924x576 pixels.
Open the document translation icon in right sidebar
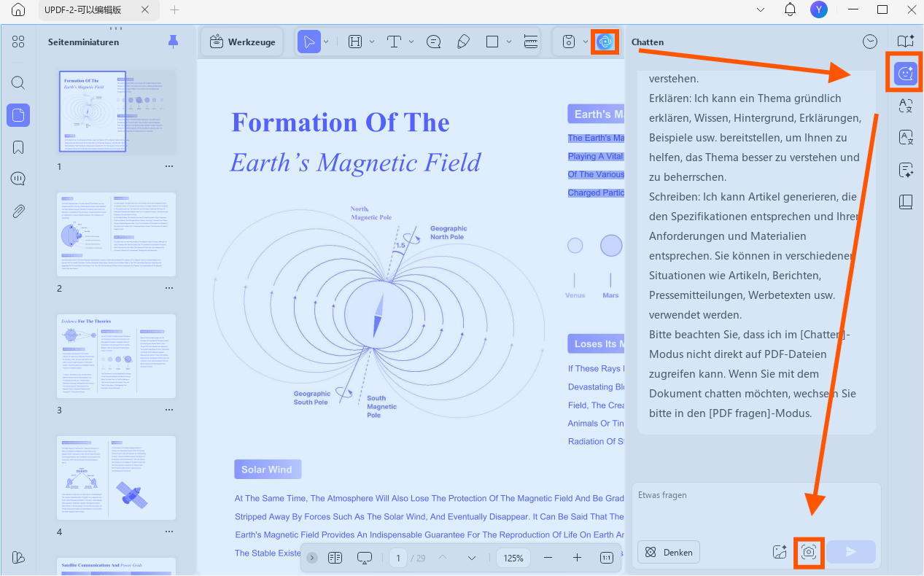906,137
